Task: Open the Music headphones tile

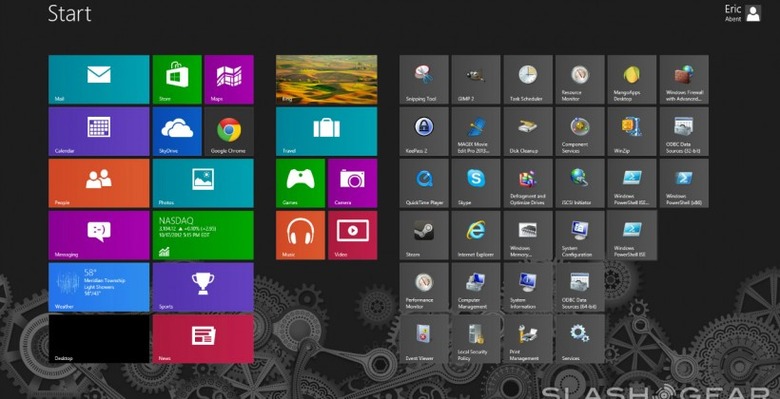Action: pyautogui.click(x=300, y=235)
